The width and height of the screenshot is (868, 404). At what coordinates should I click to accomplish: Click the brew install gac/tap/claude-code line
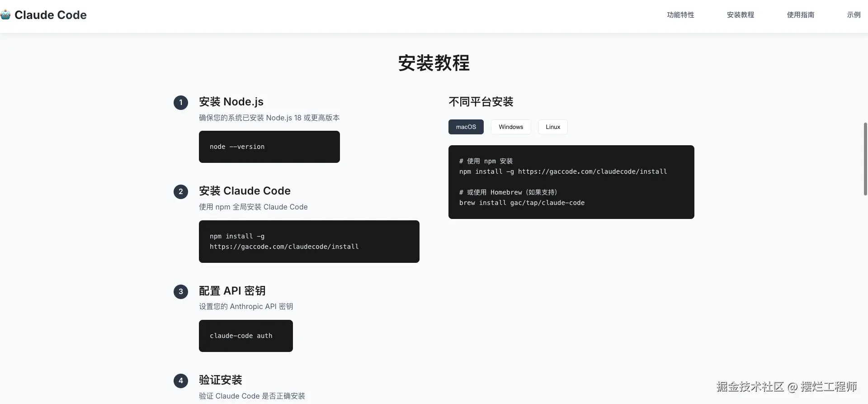pyautogui.click(x=522, y=203)
